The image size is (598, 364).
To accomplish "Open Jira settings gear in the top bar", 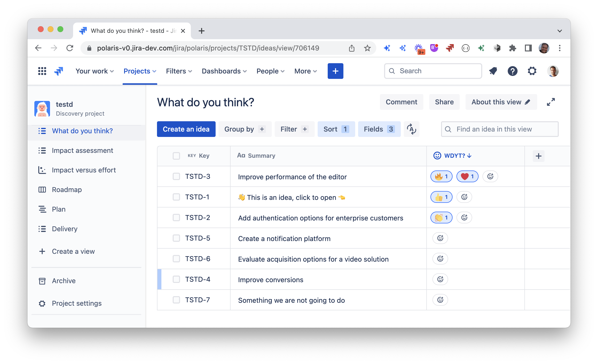I will coord(532,71).
